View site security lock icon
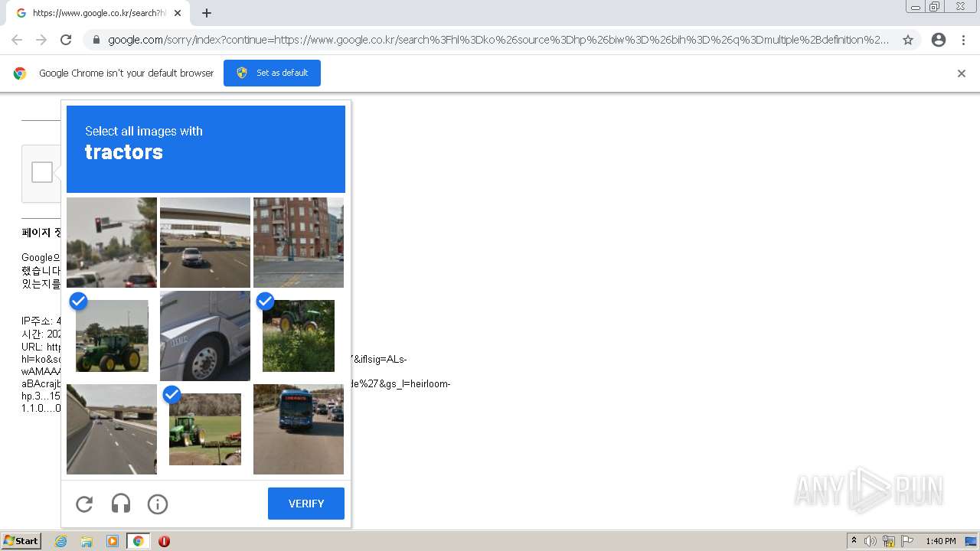This screenshot has height=551, width=980. click(x=96, y=40)
